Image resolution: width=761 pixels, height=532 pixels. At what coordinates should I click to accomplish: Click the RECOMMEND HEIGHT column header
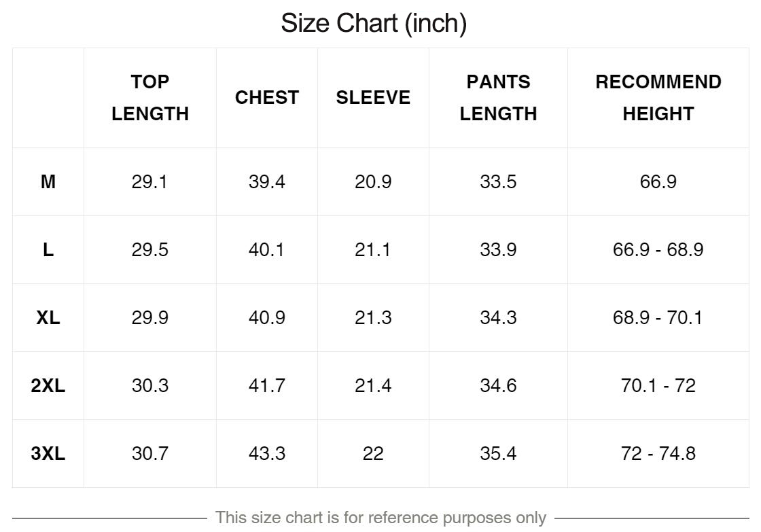click(658, 98)
